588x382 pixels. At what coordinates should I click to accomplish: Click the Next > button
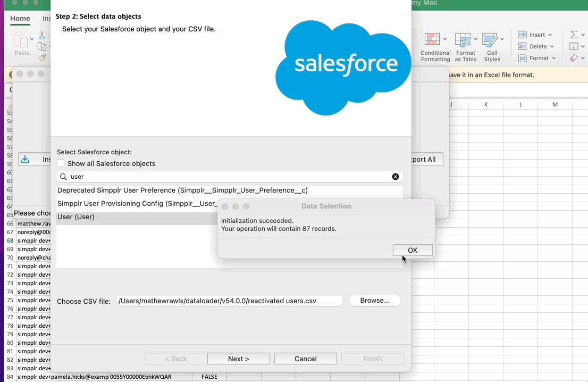tap(239, 359)
